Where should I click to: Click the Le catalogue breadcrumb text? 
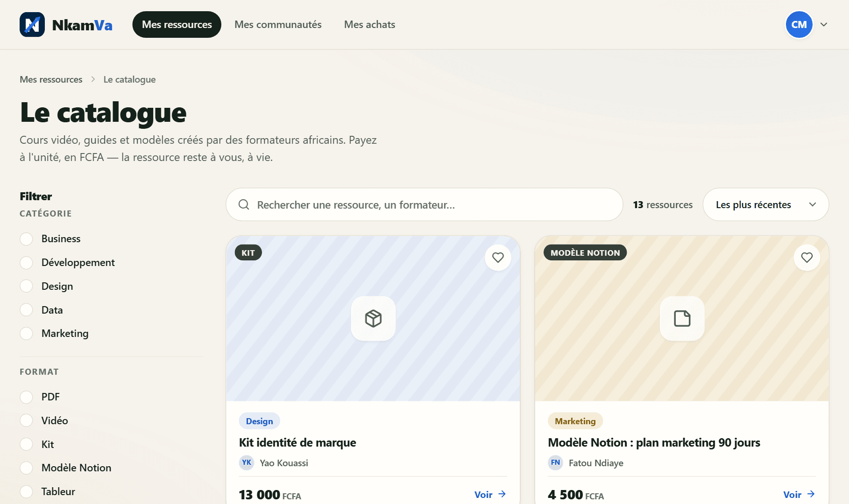pyautogui.click(x=129, y=79)
